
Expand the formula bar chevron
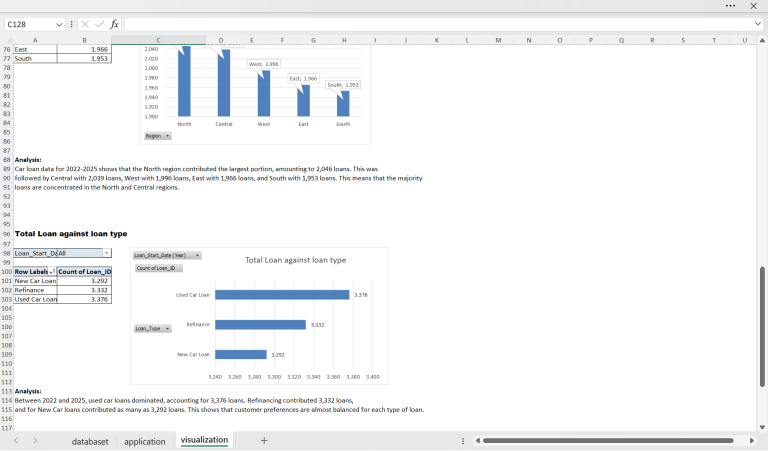tap(758, 24)
